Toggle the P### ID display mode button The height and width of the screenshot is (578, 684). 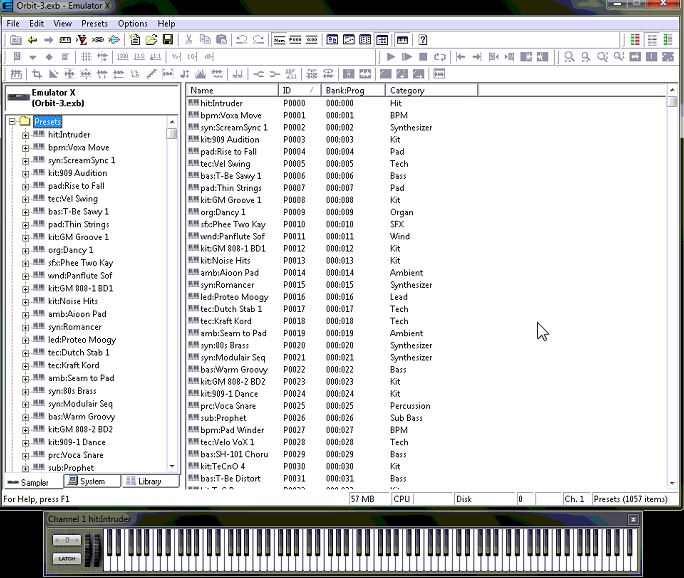tap(295, 40)
